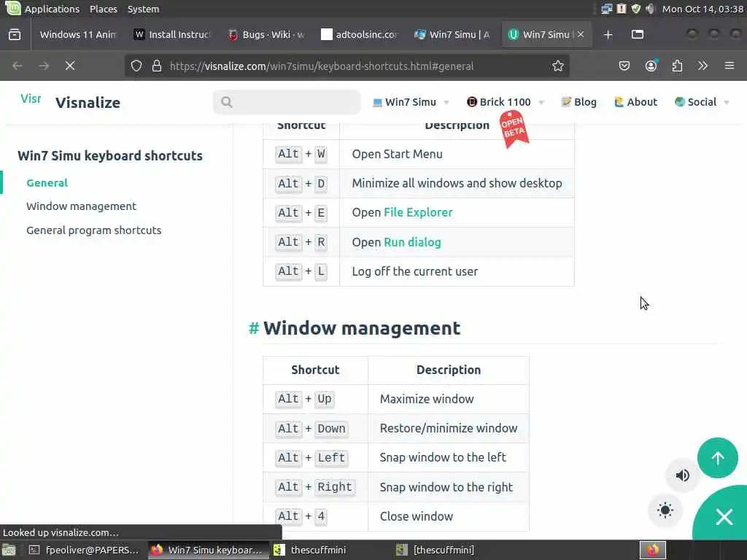This screenshot has height=560, width=747.
Task: Click the open alert tray icon
Action: click(622, 9)
